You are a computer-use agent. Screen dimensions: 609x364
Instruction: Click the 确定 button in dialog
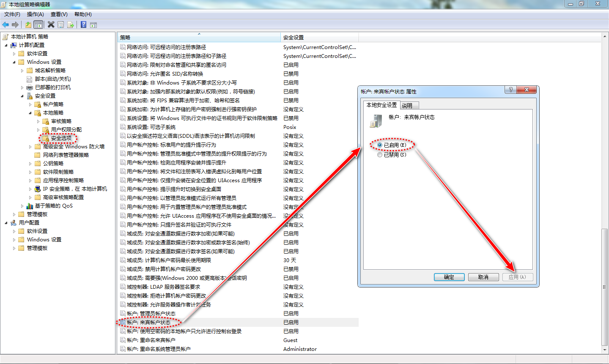(x=449, y=277)
